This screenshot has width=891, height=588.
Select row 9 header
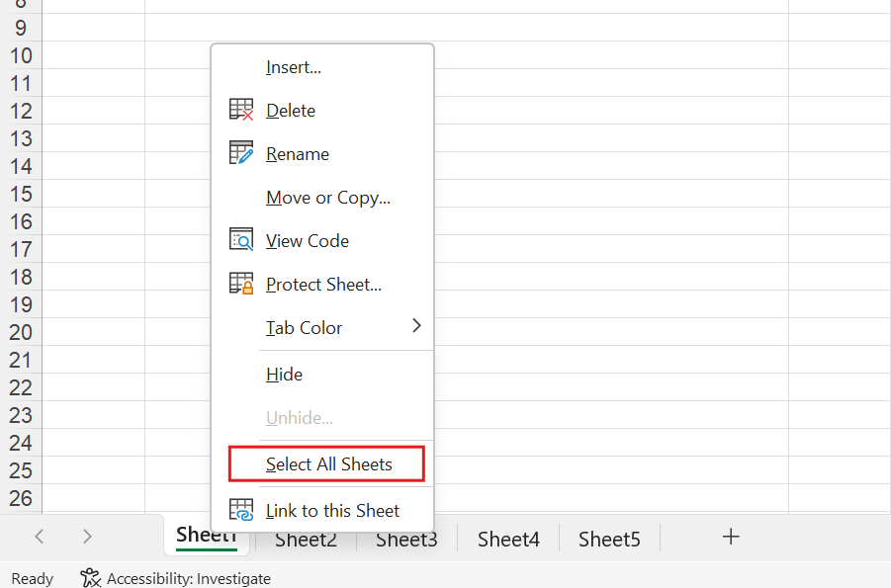(x=21, y=28)
